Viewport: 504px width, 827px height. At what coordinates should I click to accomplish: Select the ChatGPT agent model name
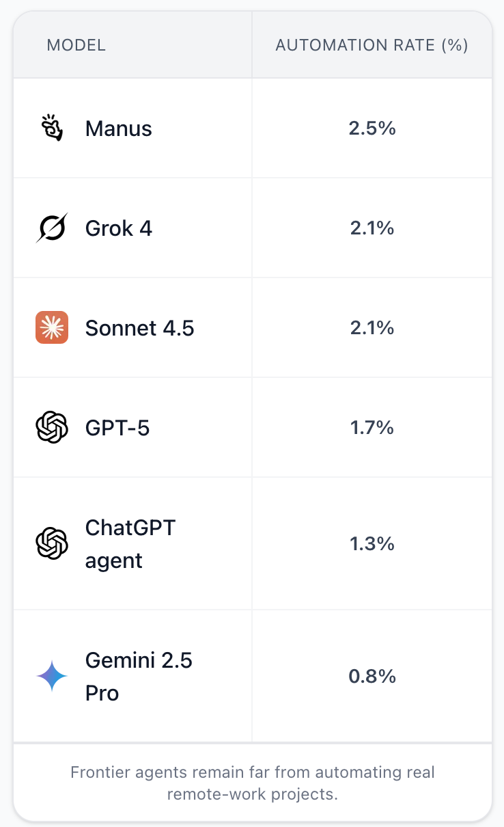pyautogui.click(x=130, y=544)
